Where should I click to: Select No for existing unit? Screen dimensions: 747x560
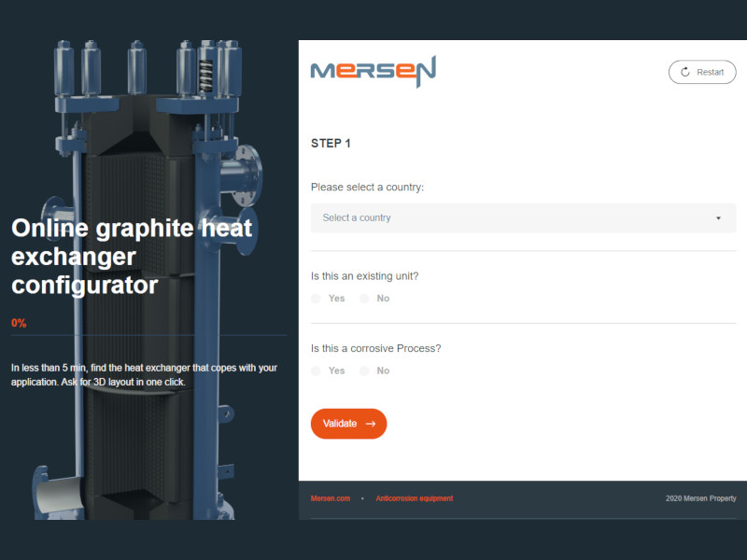click(x=364, y=299)
